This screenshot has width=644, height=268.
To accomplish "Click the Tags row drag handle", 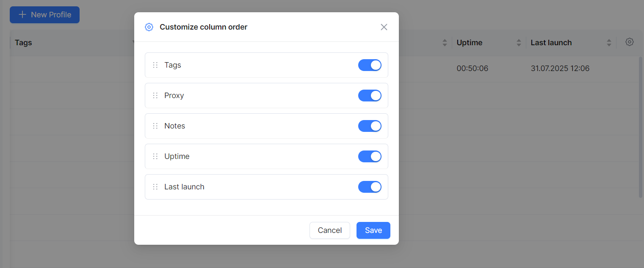I will point(155,65).
